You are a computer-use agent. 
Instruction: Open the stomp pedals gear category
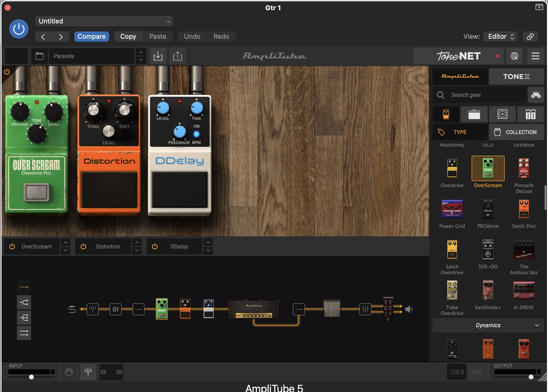tap(446, 114)
